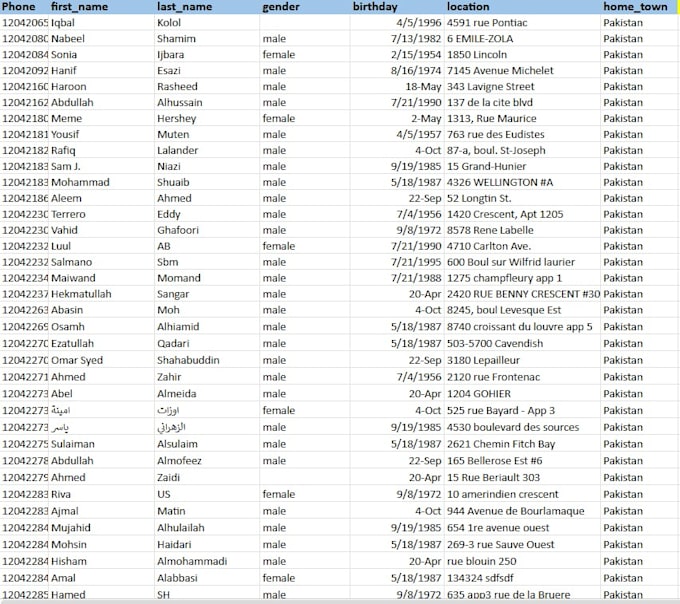Select the first_name column header

[x=79, y=7]
